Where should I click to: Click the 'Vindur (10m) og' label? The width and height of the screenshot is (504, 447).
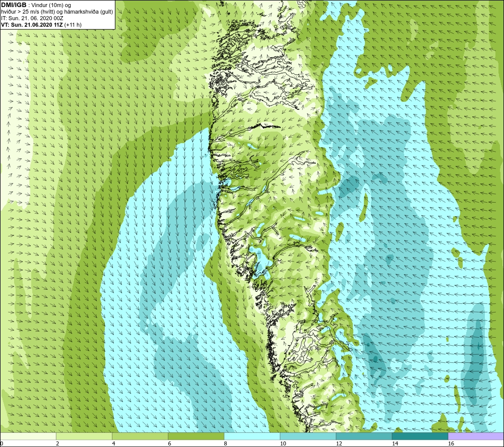pos(51,6)
